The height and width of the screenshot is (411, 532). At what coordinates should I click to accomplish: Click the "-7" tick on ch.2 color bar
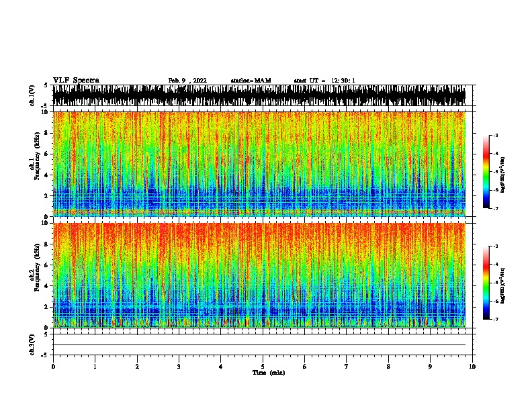[495, 319]
